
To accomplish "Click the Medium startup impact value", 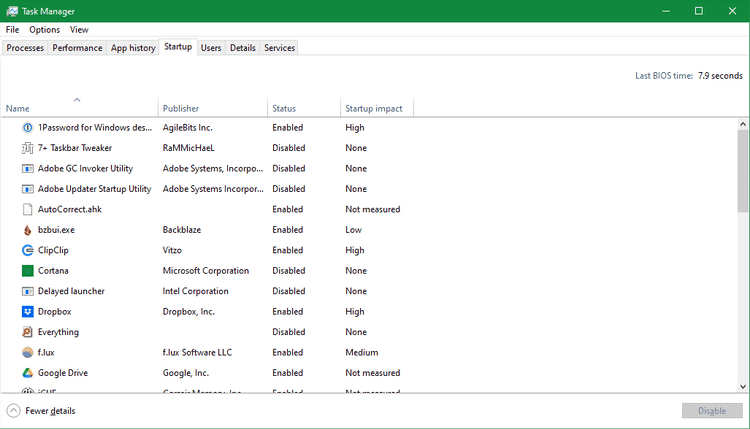I will 362,352.
